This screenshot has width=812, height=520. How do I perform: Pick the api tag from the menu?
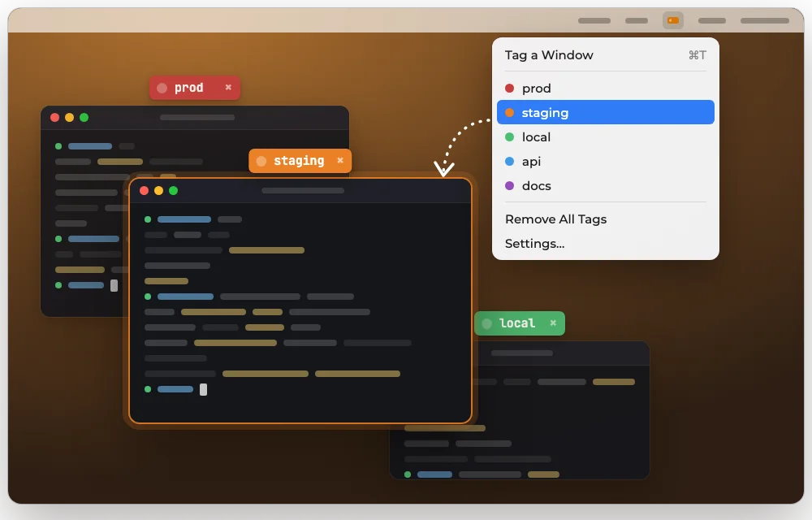pyautogui.click(x=606, y=161)
